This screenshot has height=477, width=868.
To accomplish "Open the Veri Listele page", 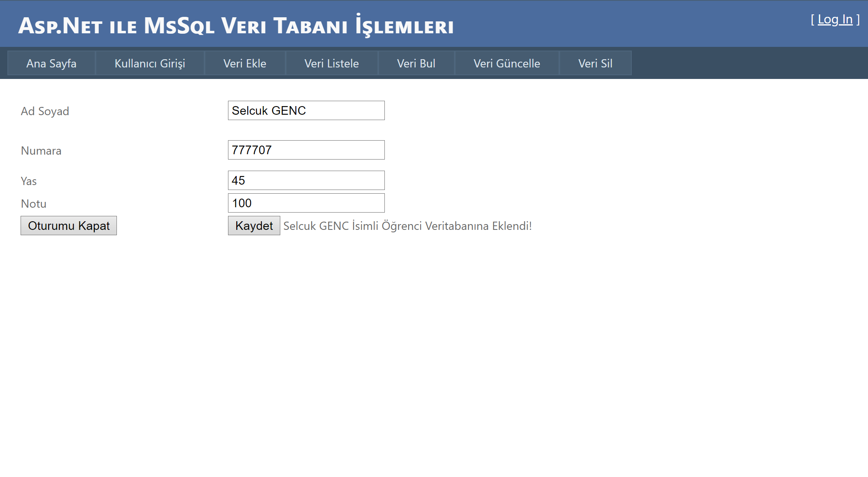I will pos(331,63).
